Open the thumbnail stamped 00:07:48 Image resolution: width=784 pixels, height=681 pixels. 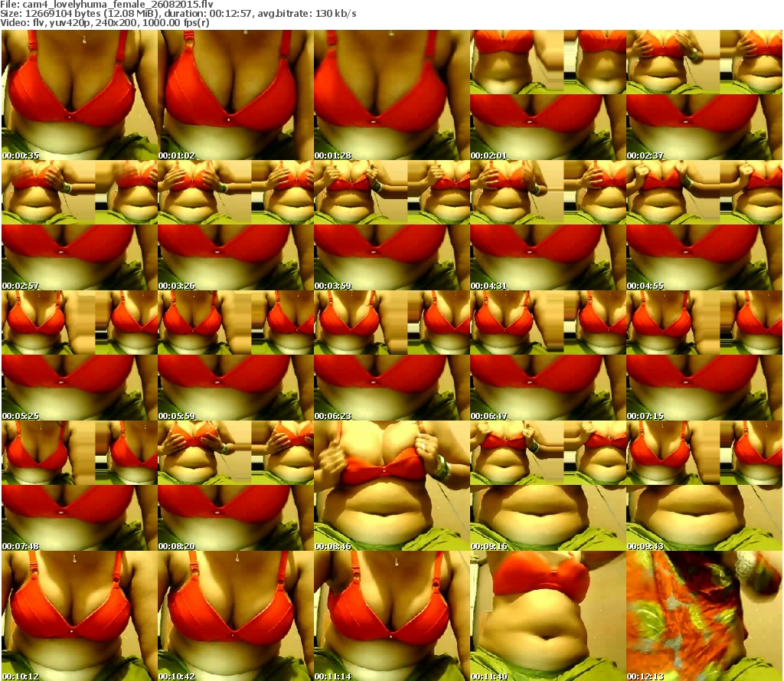click(80, 486)
